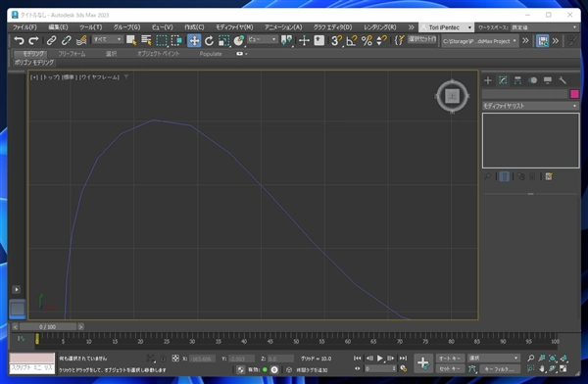Click the Auto Key button

point(450,359)
